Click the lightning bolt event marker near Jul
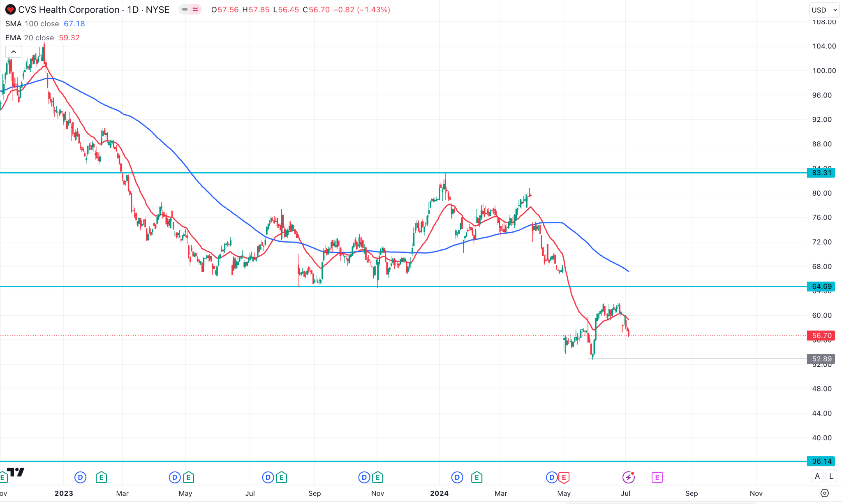The image size is (842, 504). [x=628, y=477]
